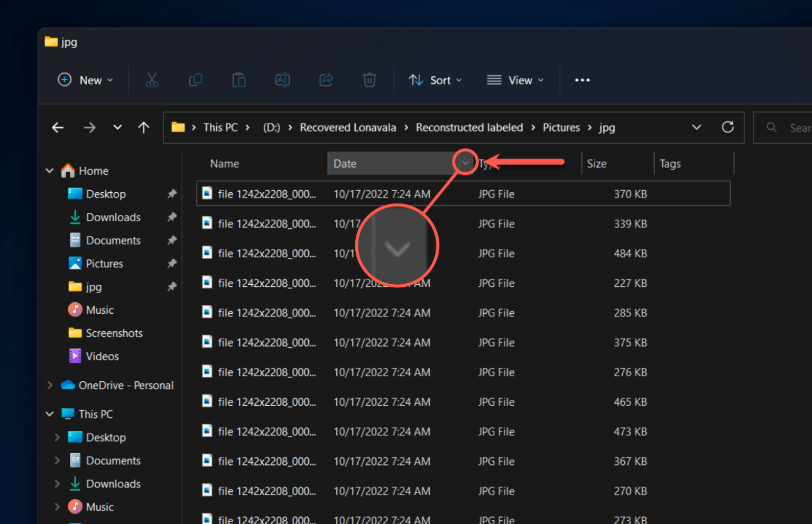812x524 pixels.
Task: Copy the selected file
Action: click(195, 80)
